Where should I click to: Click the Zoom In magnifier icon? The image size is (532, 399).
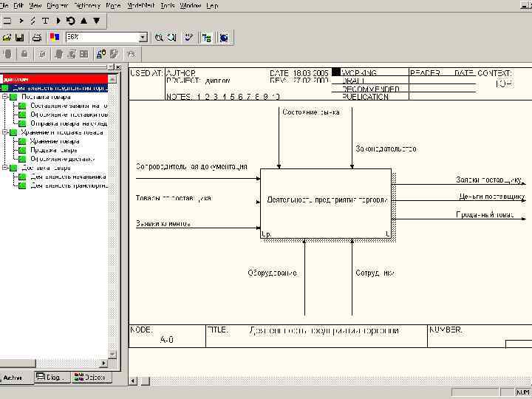[158, 37]
